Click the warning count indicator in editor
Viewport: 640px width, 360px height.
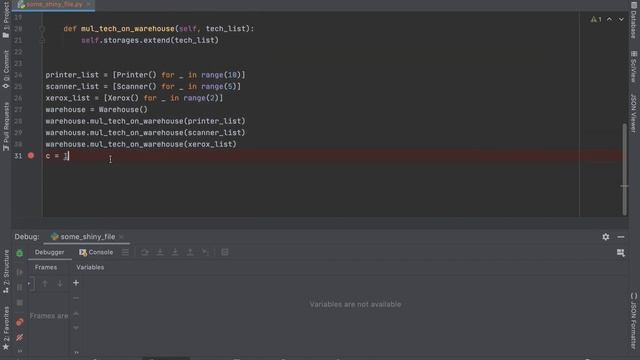(596, 19)
